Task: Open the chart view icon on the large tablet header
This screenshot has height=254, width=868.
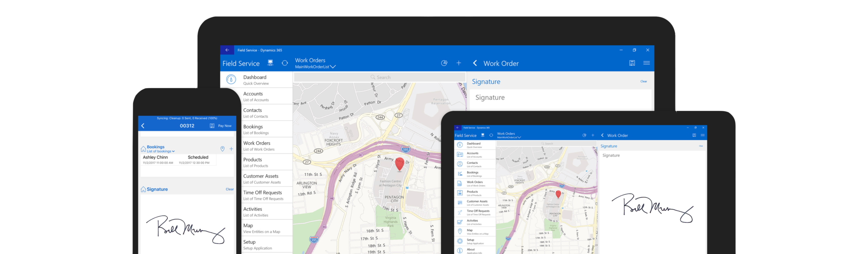Action: tap(444, 63)
